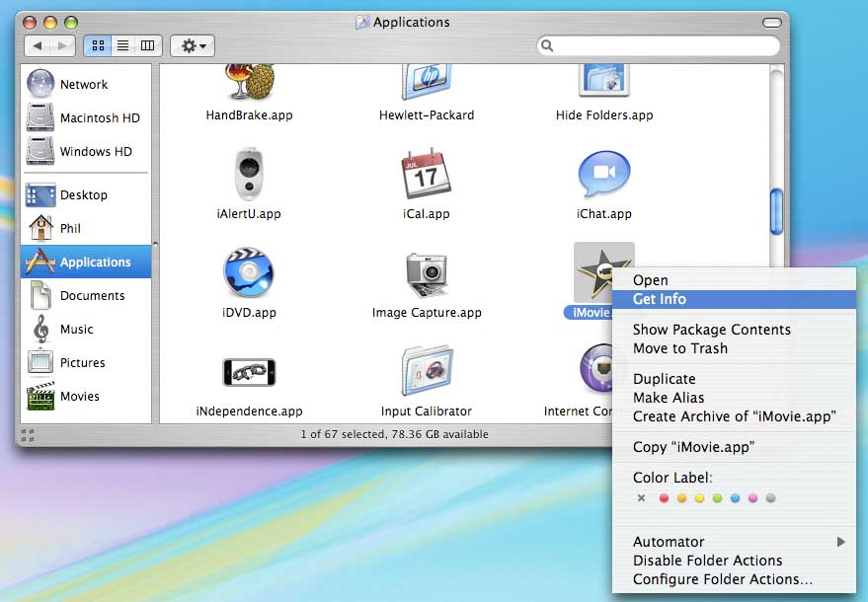Select the Input Calibrator folder icon

427,370
